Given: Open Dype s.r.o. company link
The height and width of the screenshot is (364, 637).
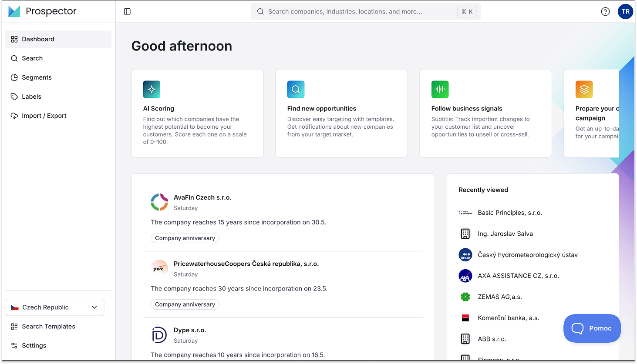Looking at the screenshot, I should click(190, 331).
